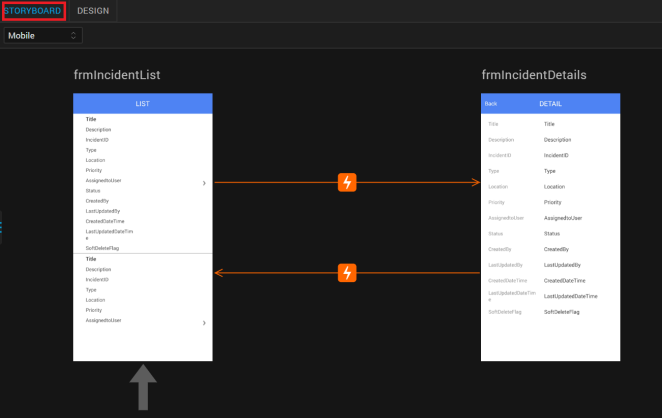The width and height of the screenshot is (662, 418).
Task: Open the Mobile channel dropdown
Action: [43, 35]
